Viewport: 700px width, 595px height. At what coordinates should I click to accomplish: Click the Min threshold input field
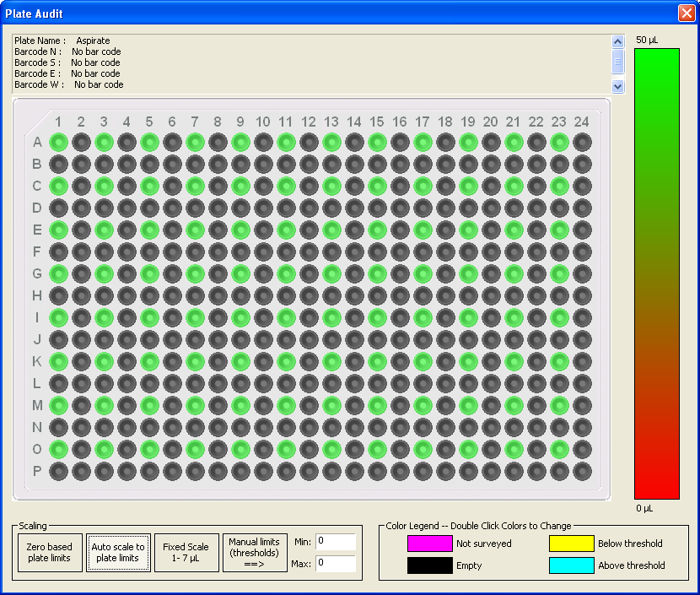[x=336, y=542]
